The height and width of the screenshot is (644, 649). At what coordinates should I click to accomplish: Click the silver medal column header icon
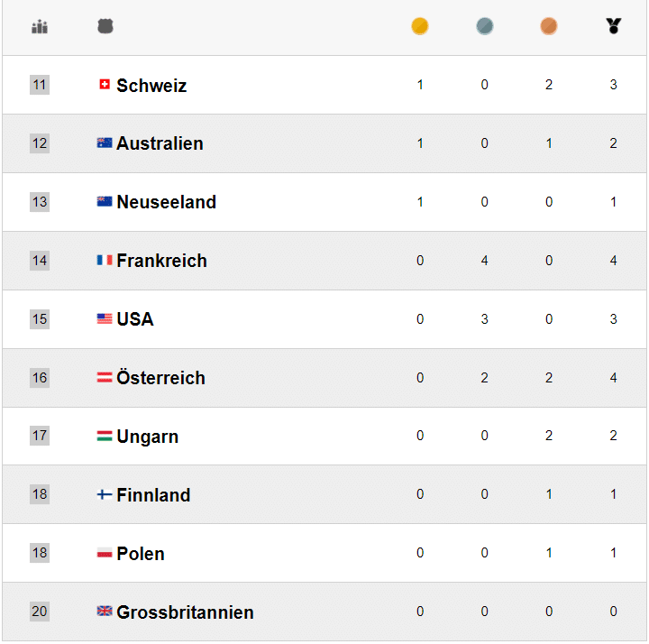tap(485, 27)
